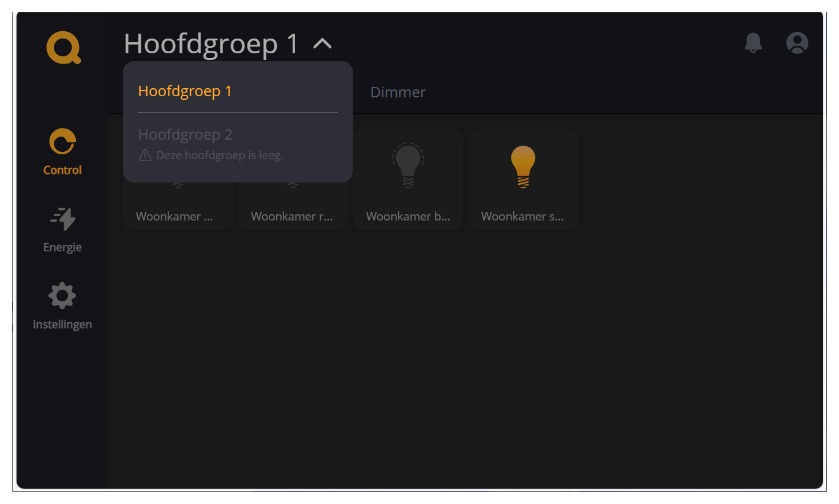Toggle the Woonkamer s... lit bulb
The height and width of the screenshot is (504, 839).
click(x=523, y=166)
